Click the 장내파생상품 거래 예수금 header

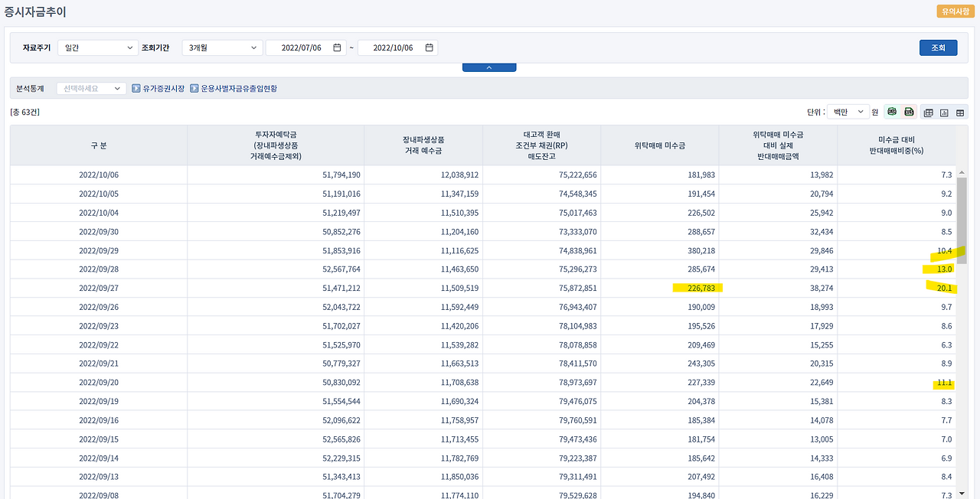(424, 145)
